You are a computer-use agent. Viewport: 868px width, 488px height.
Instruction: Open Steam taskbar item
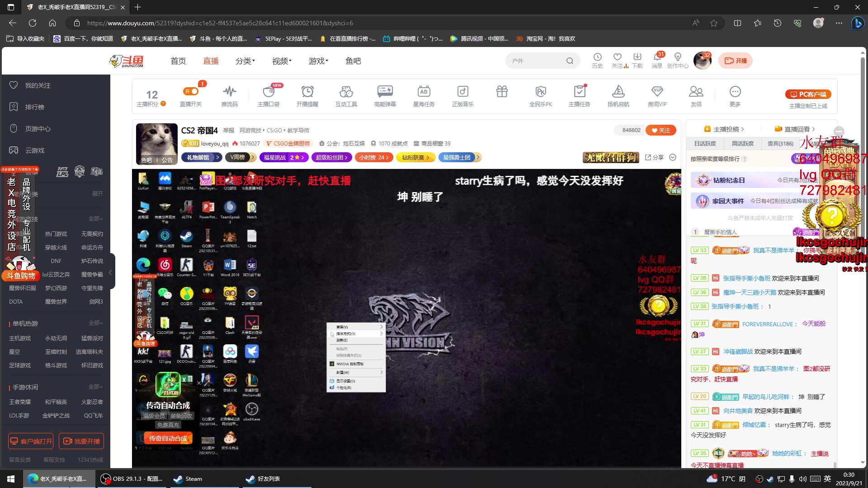[x=204, y=479]
